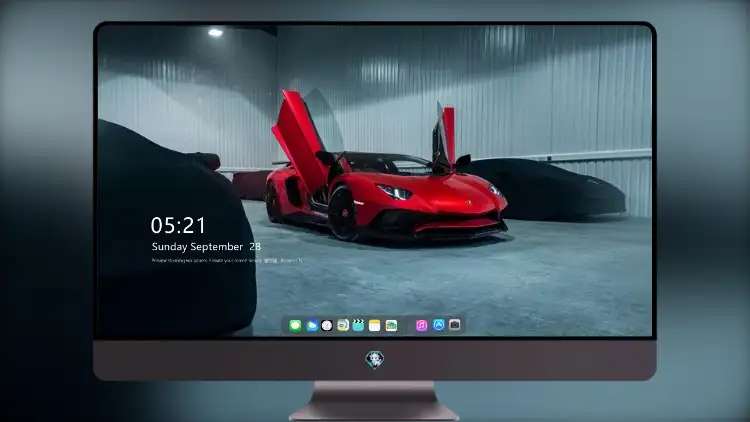Open the green Messages app in dock
750x422 pixels.
pyautogui.click(x=295, y=325)
